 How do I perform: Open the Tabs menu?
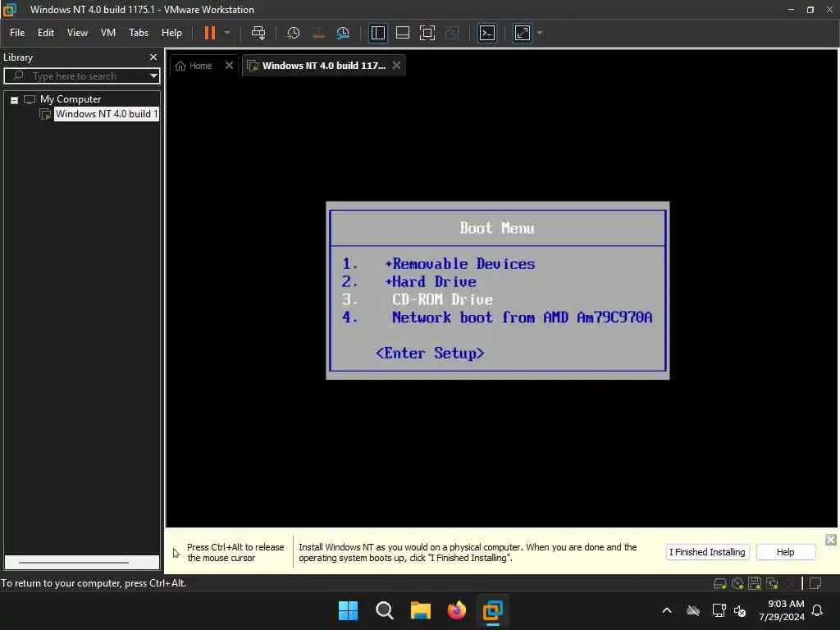(138, 33)
